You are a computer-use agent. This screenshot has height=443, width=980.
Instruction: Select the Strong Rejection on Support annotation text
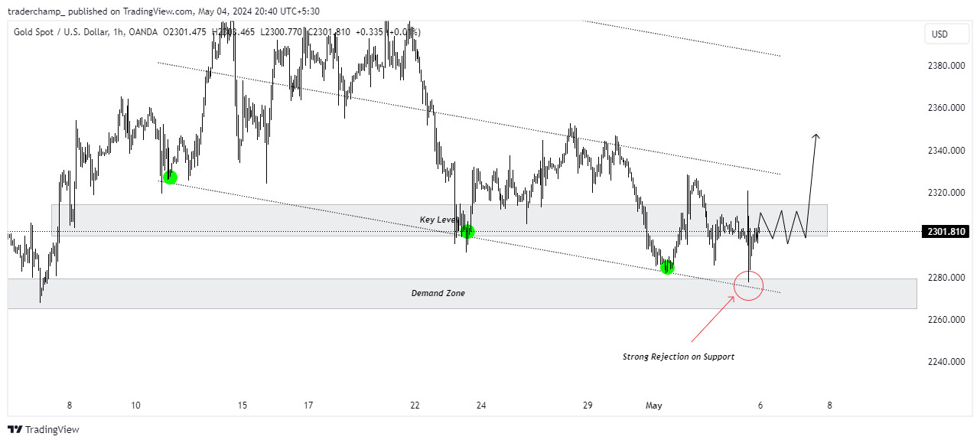click(679, 357)
